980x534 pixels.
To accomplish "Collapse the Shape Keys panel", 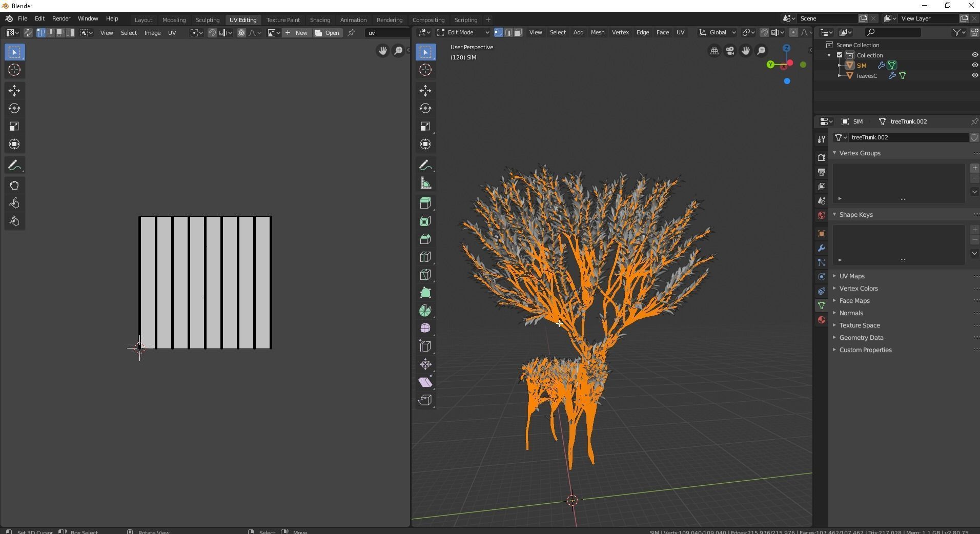I will click(x=855, y=215).
